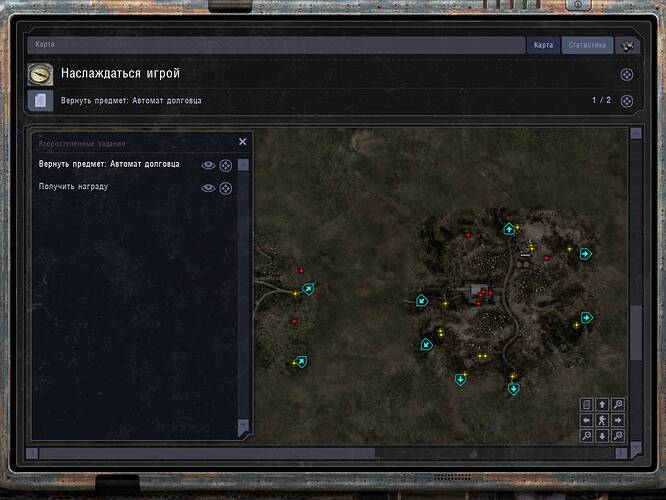Select the leftmost cyan down-arrow exit marker
Screen dimensions: 666x500
coord(460,379)
